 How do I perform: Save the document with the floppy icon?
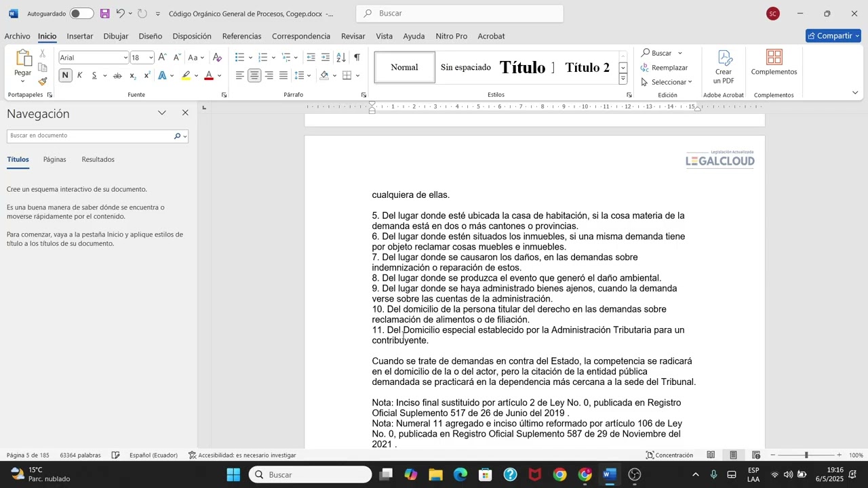(x=105, y=14)
